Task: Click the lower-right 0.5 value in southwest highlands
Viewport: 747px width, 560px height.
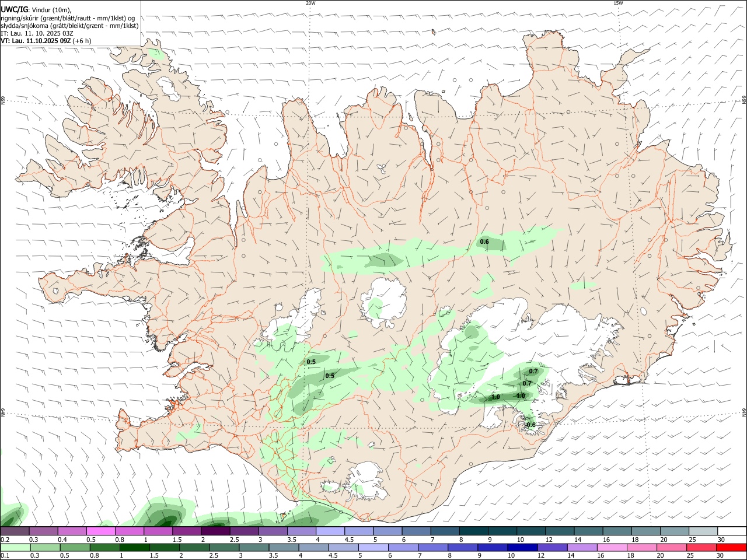Action: 330,376
